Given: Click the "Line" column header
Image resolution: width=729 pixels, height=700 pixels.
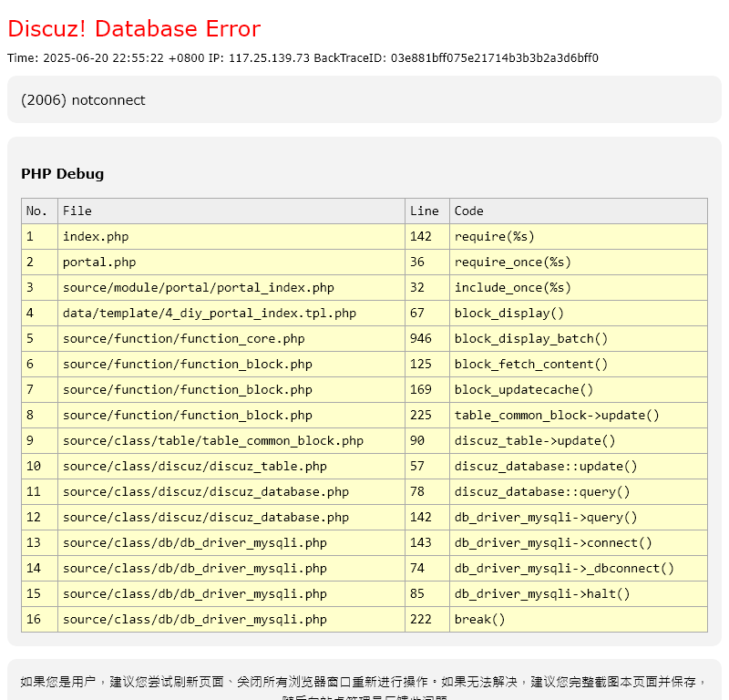Looking at the screenshot, I should (x=425, y=211).
